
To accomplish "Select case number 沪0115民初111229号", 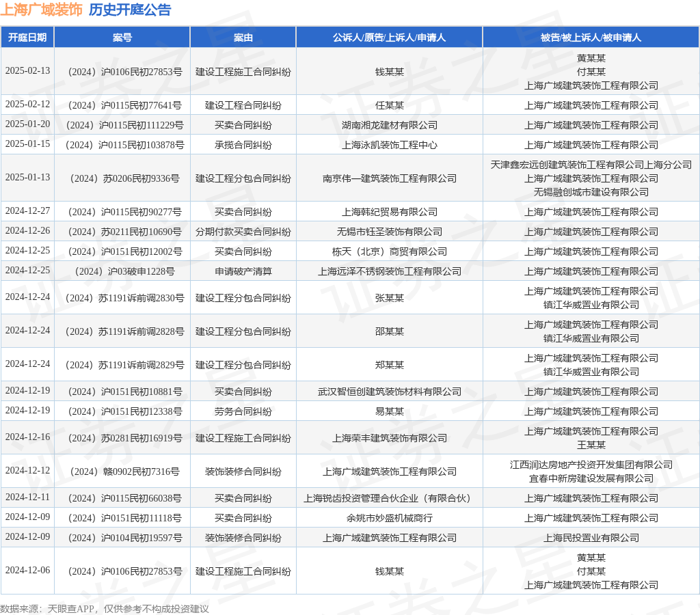I will [125, 126].
